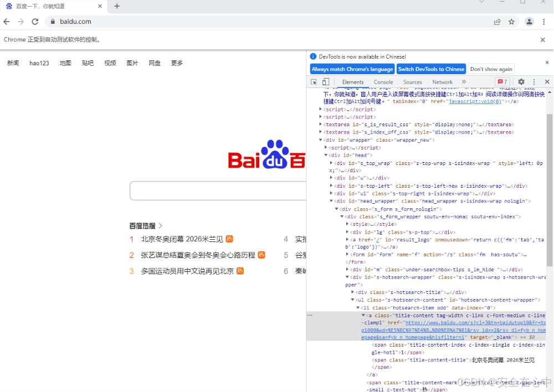This screenshot has height=392, width=554.
Task: Switch to the Network tab
Action: [x=442, y=82]
